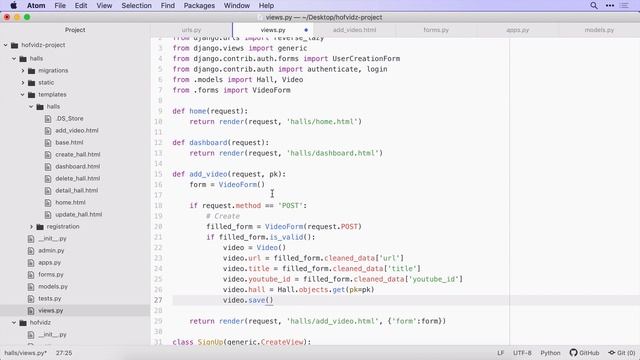This screenshot has height=360, width=640.
Task: Click the file icon beside dashboard.html
Action: coord(48,167)
